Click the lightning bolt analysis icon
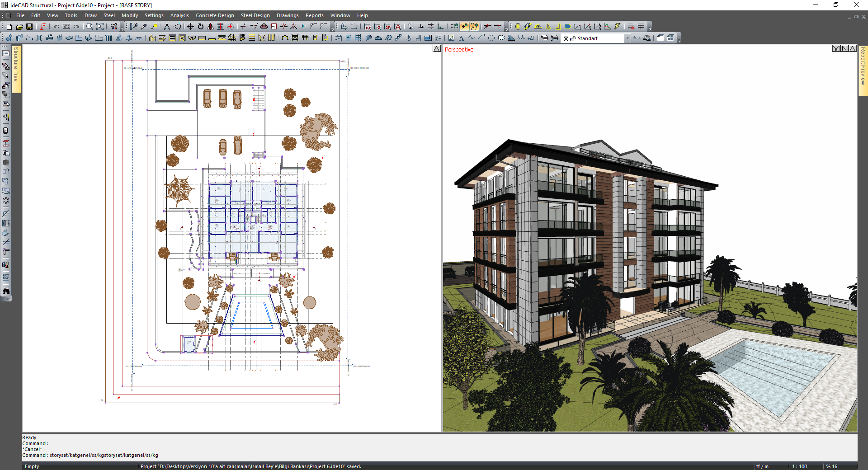Image resolution: width=868 pixels, height=470 pixels. tap(618, 27)
